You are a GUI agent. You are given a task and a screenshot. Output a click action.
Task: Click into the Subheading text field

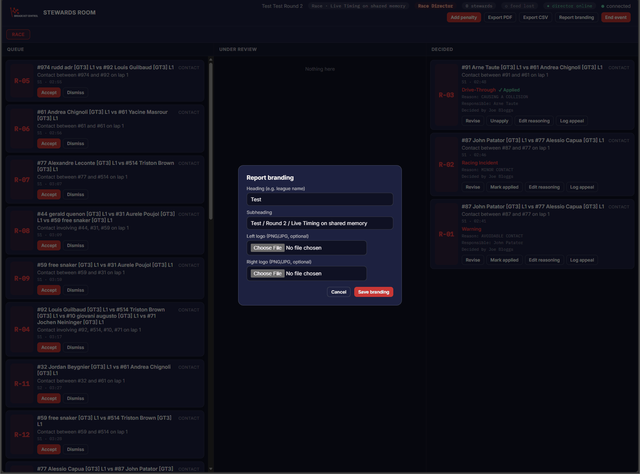320,223
